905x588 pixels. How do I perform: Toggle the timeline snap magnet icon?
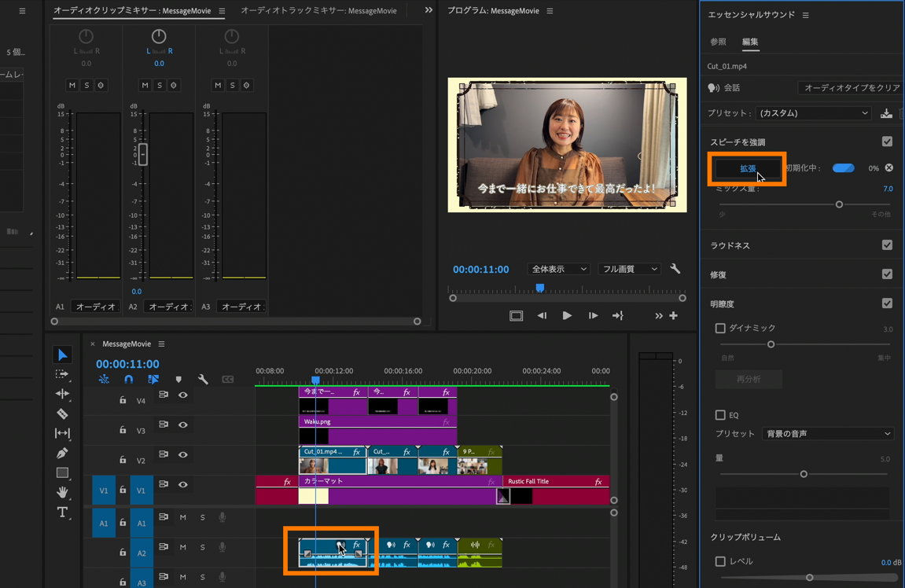point(129,380)
